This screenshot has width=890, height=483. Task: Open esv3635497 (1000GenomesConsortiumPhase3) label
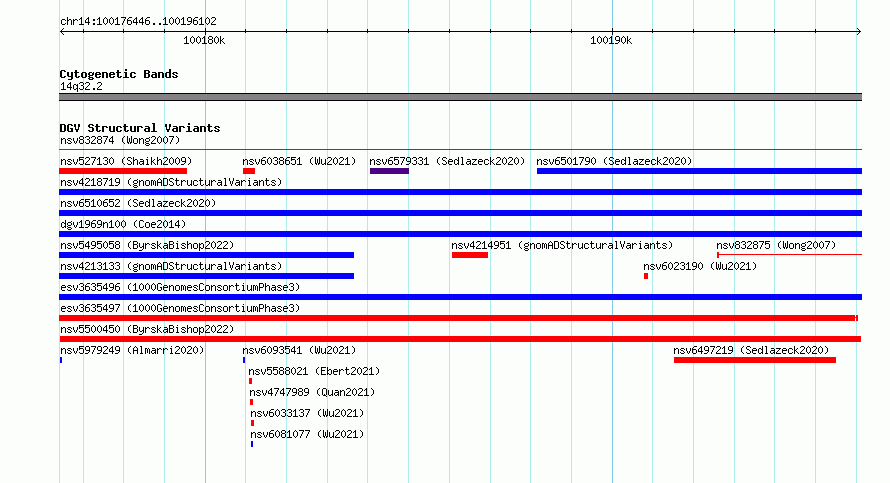click(x=180, y=308)
